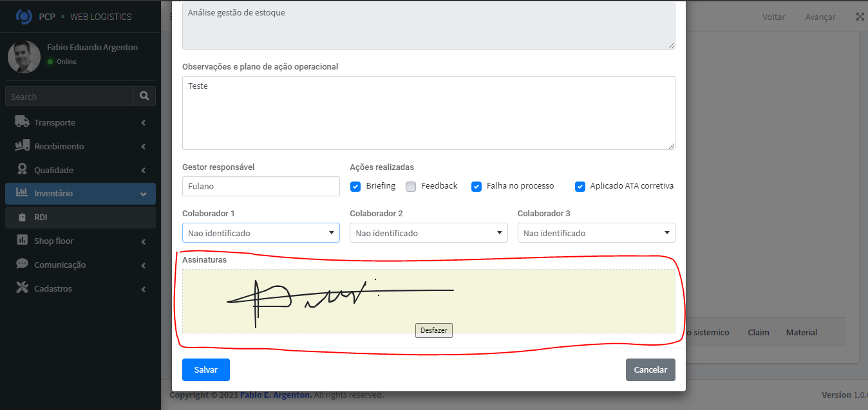This screenshot has width=868, height=410.
Task: Click the PCP Web Logistics logo icon
Action: click(24, 16)
